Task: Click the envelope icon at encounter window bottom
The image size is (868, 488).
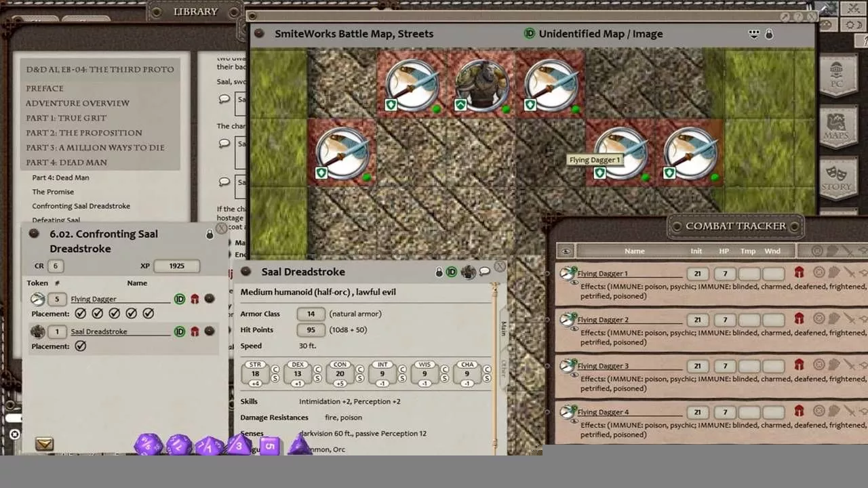Action: 44,444
